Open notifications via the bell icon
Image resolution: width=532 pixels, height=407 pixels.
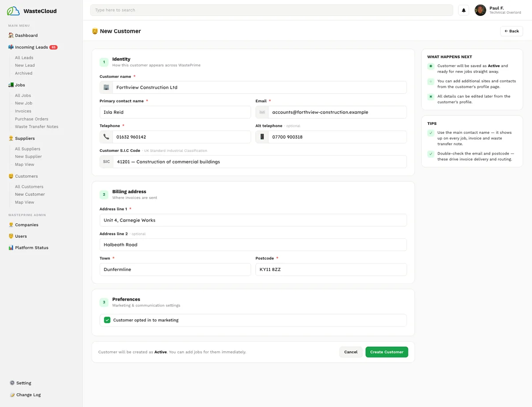[464, 10]
